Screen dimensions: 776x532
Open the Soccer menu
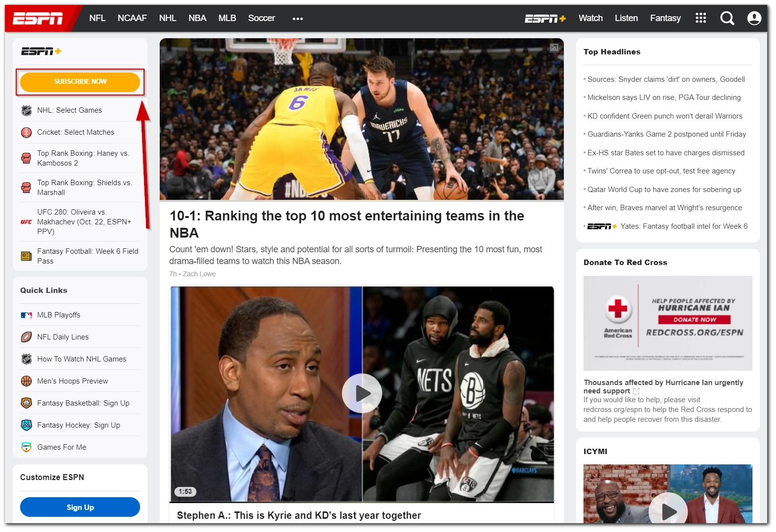pyautogui.click(x=262, y=18)
